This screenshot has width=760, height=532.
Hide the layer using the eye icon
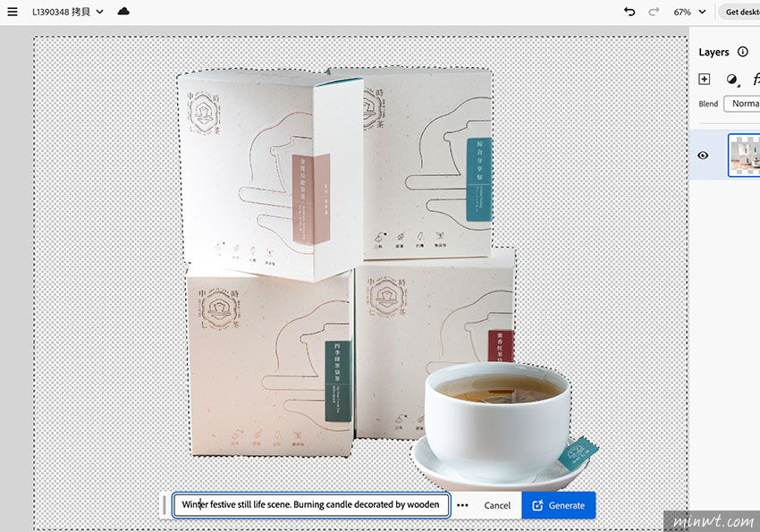point(703,155)
